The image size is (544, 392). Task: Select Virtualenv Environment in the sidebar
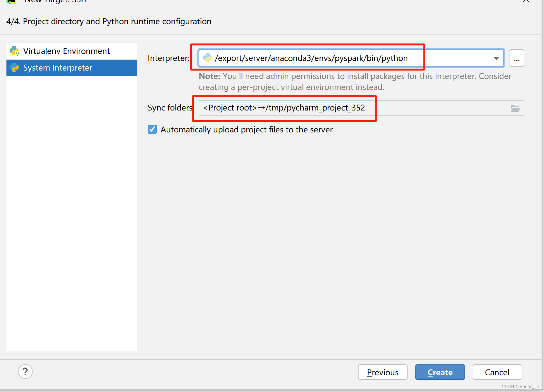72,51
